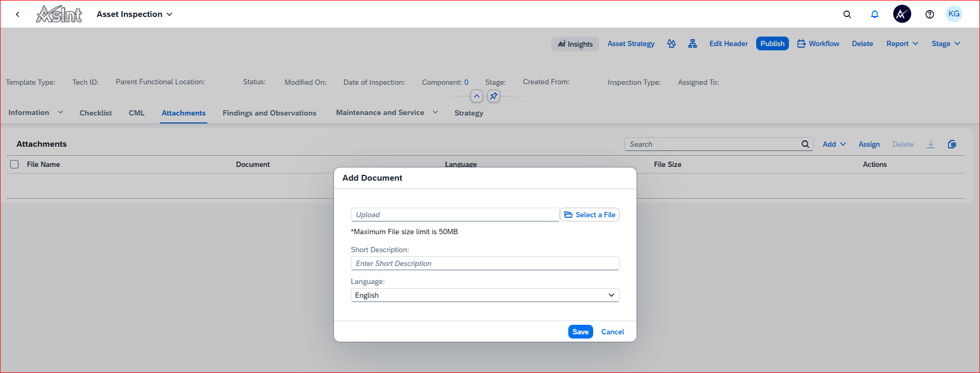The height and width of the screenshot is (373, 980).
Task: Click the File Name column header
Action: click(x=43, y=164)
